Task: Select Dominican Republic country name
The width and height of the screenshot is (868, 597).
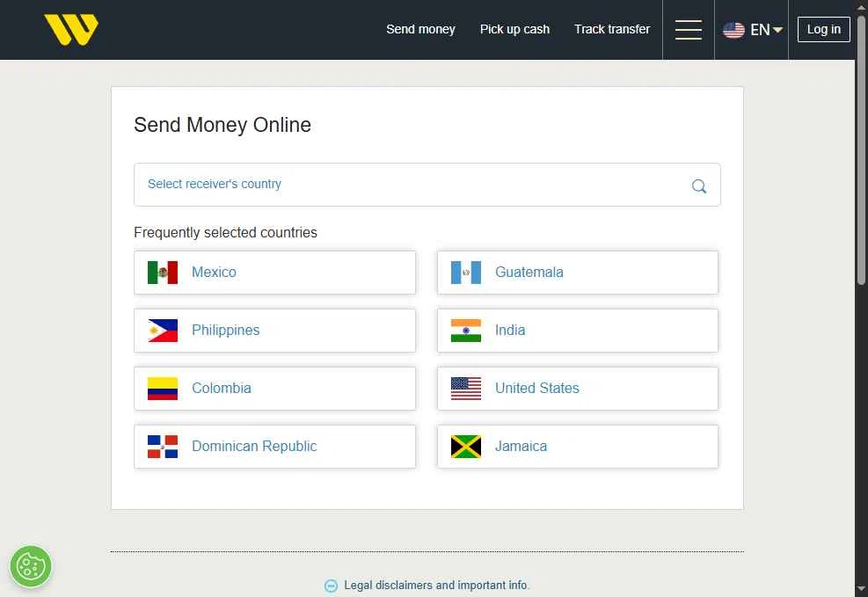Action: coord(254,447)
